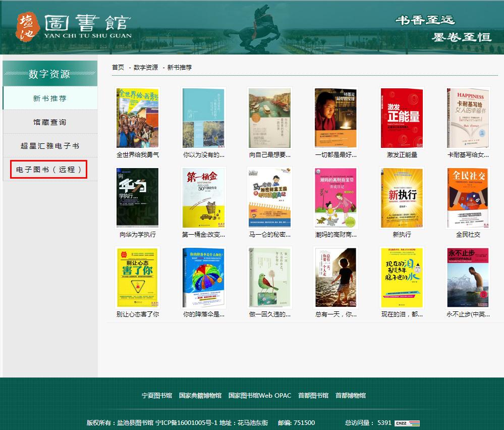The image size is (504, 430).
Task: Open the 总有一天 child book cover
Action: pos(335,278)
